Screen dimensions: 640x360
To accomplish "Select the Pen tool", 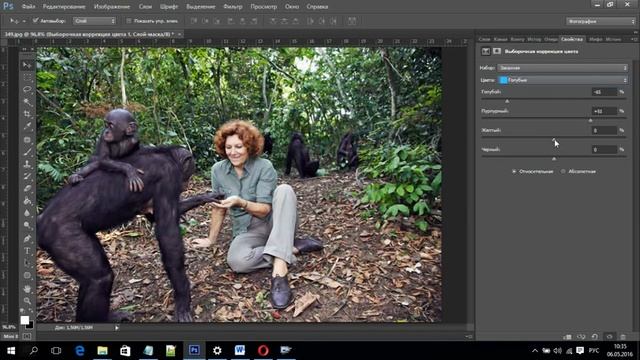I will [27, 238].
